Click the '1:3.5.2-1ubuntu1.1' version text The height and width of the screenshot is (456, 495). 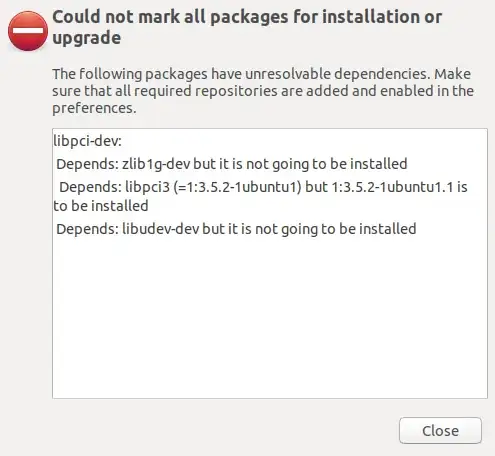point(392,187)
